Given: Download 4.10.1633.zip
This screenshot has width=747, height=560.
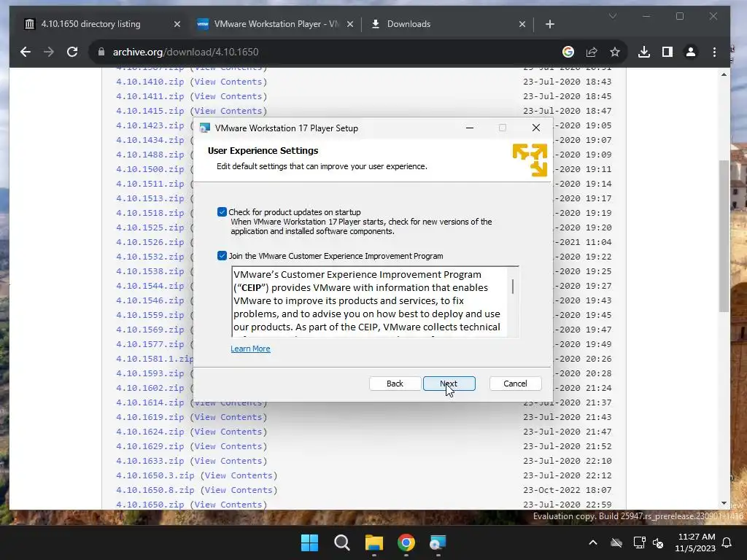Looking at the screenshot, I should pyautogui.click(x=150, y=461).
